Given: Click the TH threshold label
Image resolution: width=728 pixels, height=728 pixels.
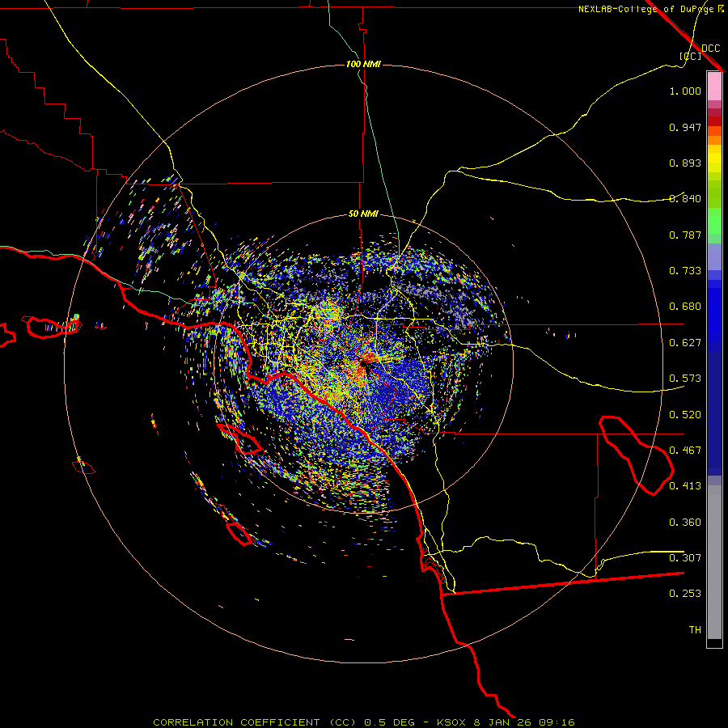Looking at the screenshot, I should tap(695, 630).
